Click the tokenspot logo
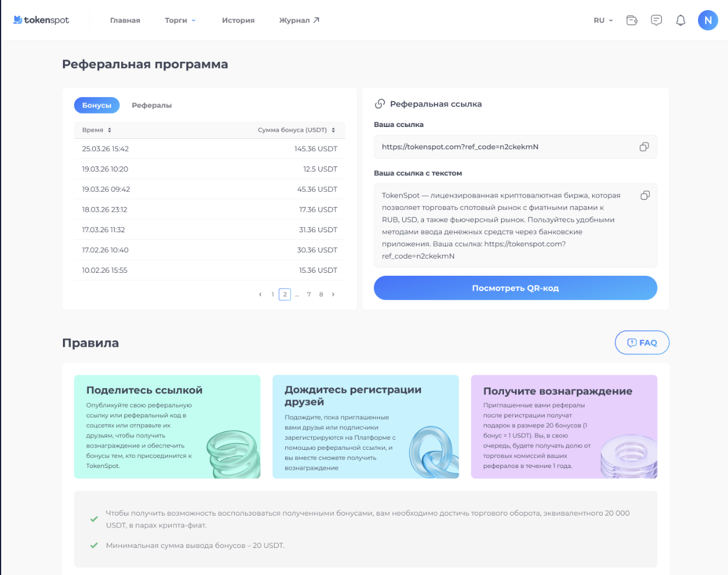The image size is (728, 575). (41, 20)
